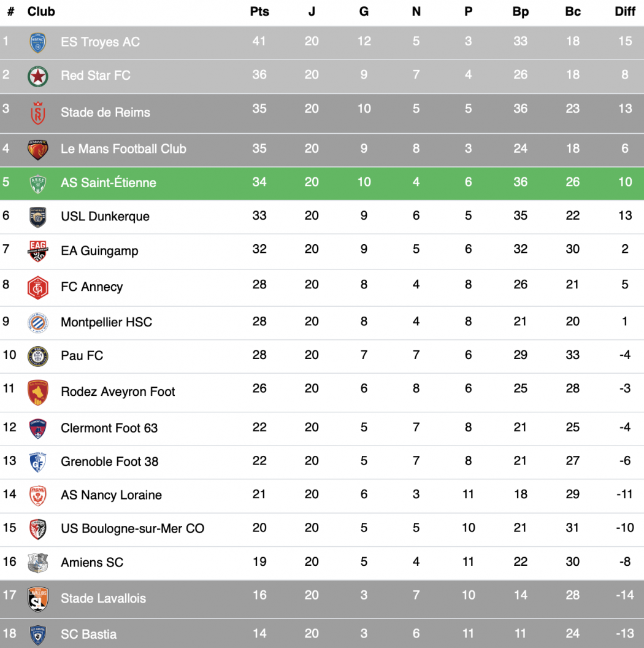Open the Montpellier HSC team name

106,322
